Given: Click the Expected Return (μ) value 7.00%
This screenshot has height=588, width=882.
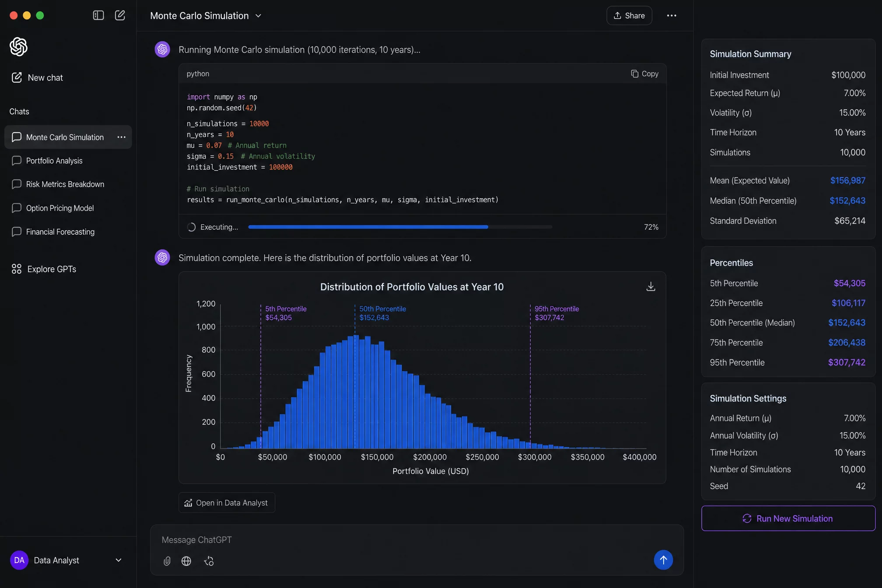Looking at the screenshot, I should pos(854,93).
